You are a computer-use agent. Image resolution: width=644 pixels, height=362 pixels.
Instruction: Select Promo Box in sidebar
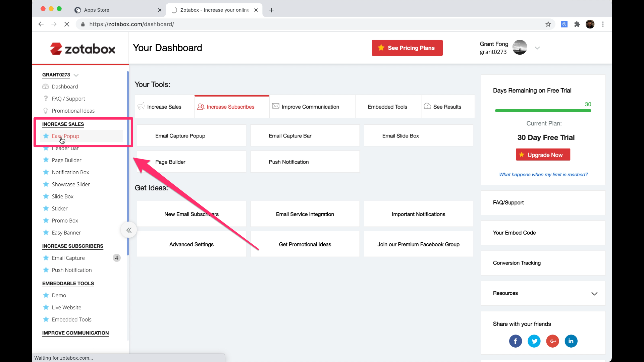[x=65, y=221]
